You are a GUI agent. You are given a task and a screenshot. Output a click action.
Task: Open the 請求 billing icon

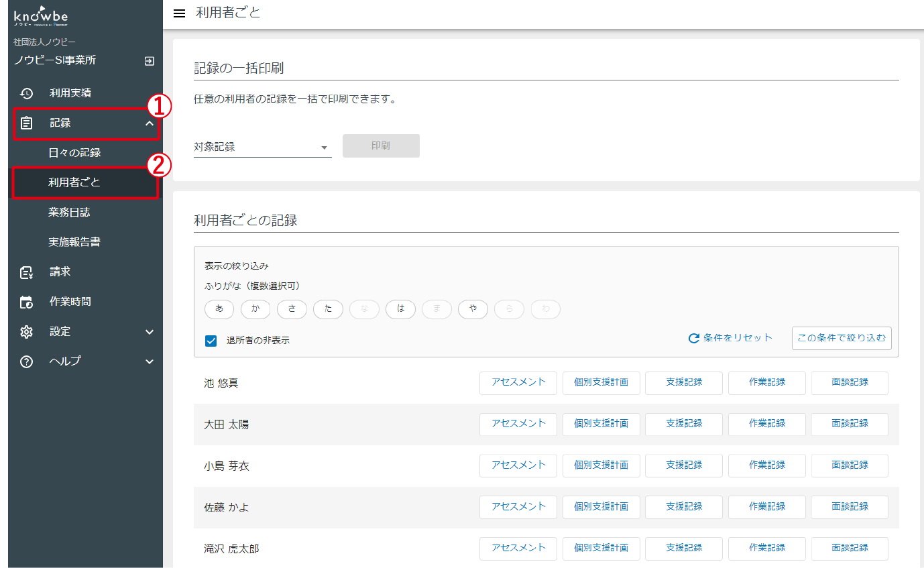(26, 272)
